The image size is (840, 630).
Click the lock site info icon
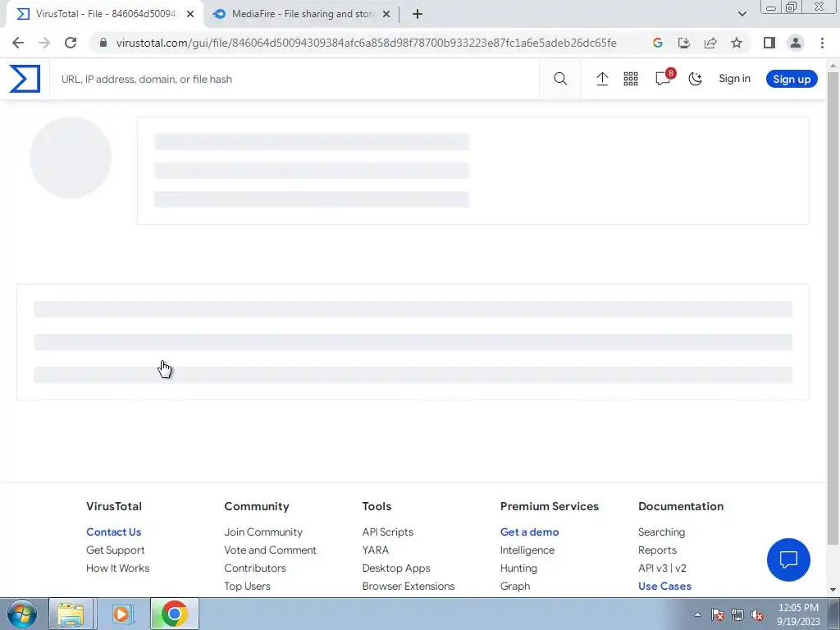[103, 43]
